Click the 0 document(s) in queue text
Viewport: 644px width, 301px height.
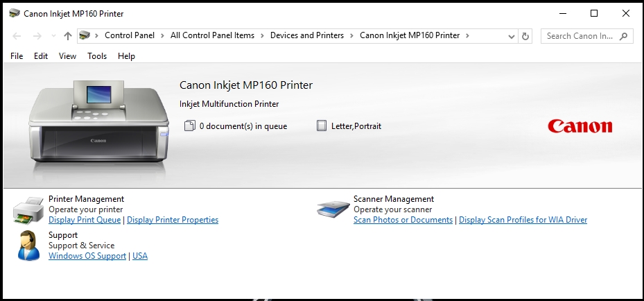point(243,126)
